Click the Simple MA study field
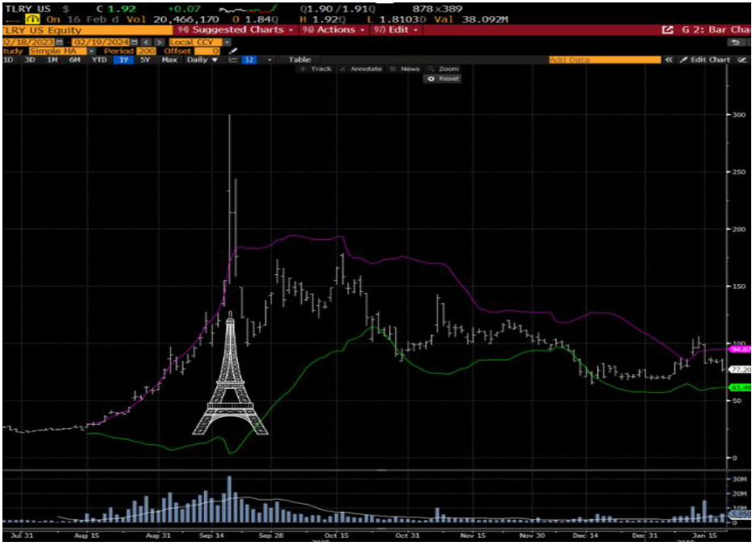Viewport: 756px width, 546px height. pos(57,51)
